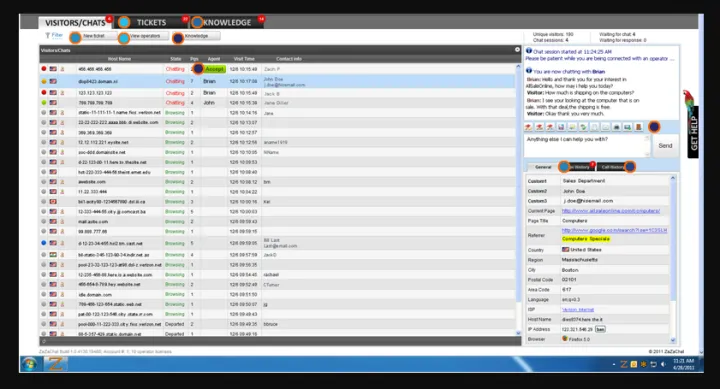Click inside the chat message text box
The width and height of the screenshot is (720, 389).
click(x=587, y=146)
